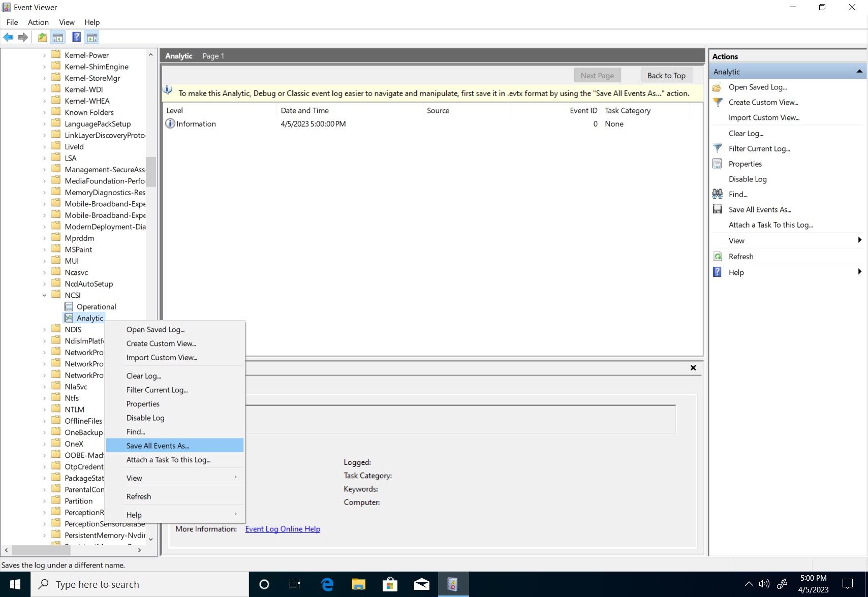Click the green Refresh icon in Actions
The image size is (868, 597).
pos(717,257)
